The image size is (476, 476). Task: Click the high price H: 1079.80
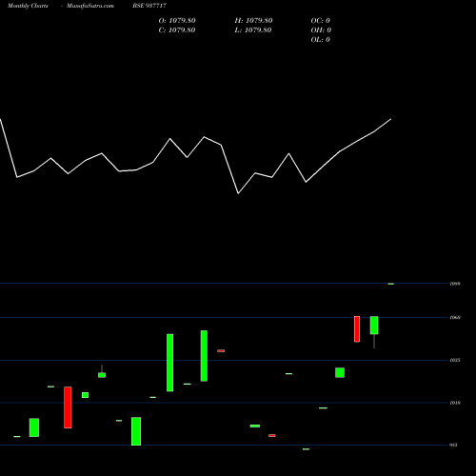point(253,21)
